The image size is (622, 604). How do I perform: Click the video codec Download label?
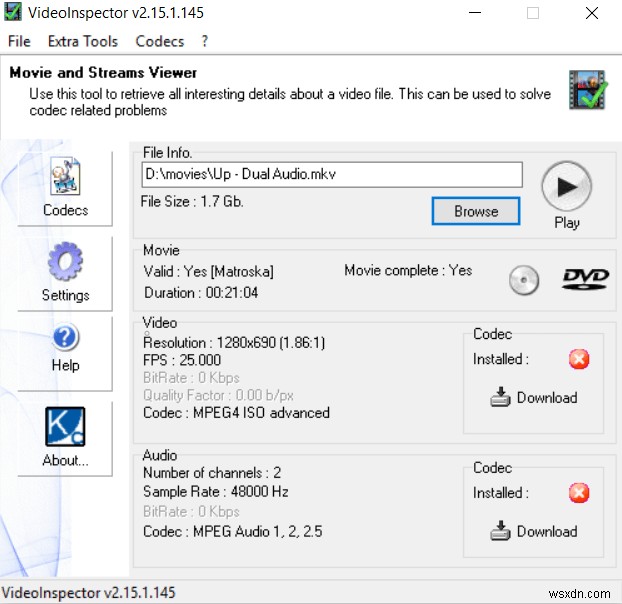(x=547, y=397)
